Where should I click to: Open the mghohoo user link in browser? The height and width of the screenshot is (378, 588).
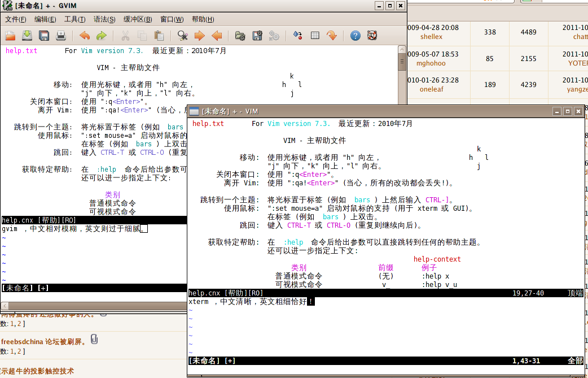(x=431, y=63)
